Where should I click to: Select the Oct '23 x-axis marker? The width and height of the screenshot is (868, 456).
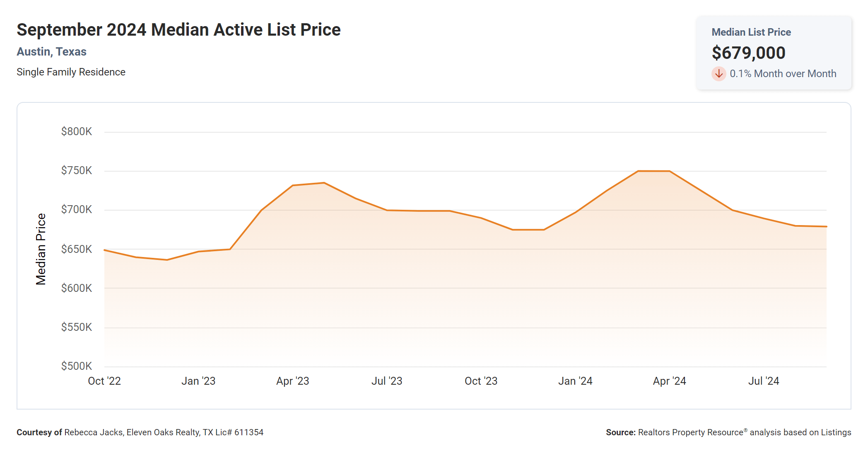tap(481, 381)
